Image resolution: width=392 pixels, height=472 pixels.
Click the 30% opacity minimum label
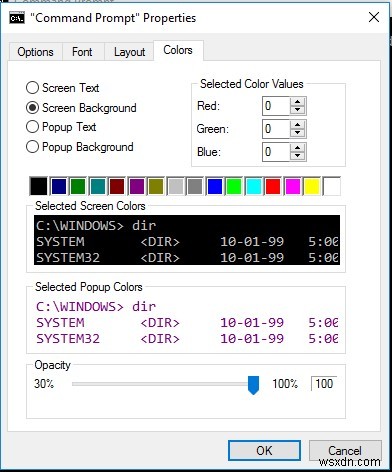[x=44, y=384]
